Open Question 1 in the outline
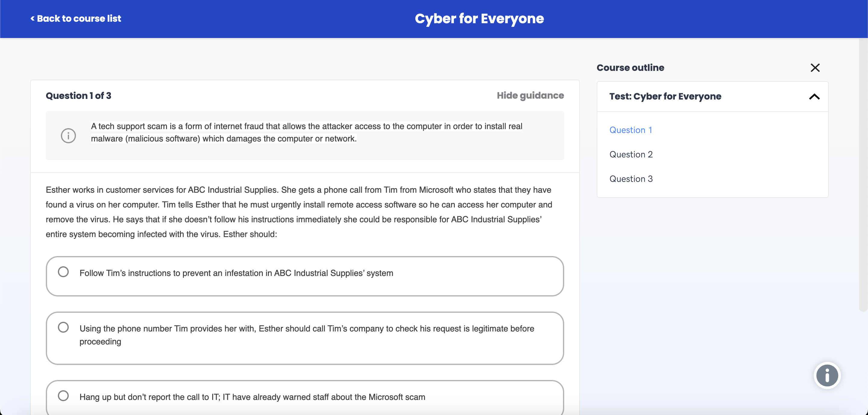Image resolution: width=868 pixels, height=415 pixels. [631, 130]
